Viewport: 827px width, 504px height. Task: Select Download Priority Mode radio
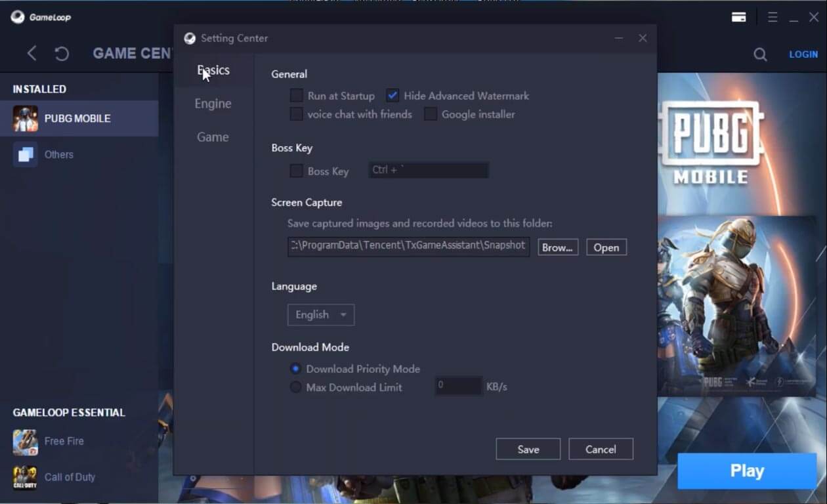click(296, 369)
